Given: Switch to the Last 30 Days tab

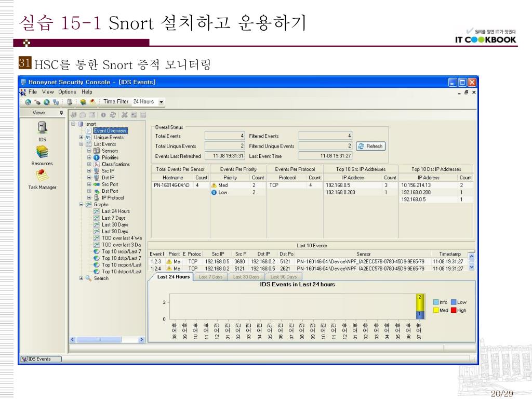Looking at the screenshot, I should [246, 277].
